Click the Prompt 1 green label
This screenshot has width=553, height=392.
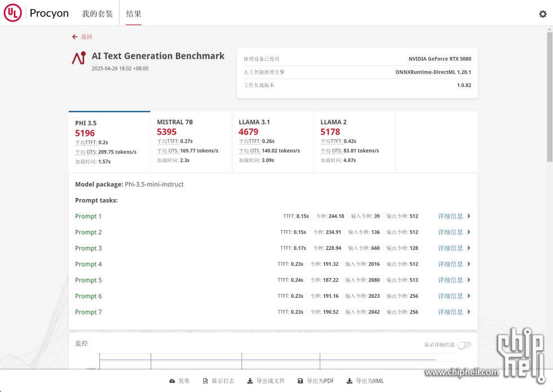click(88, 217)
